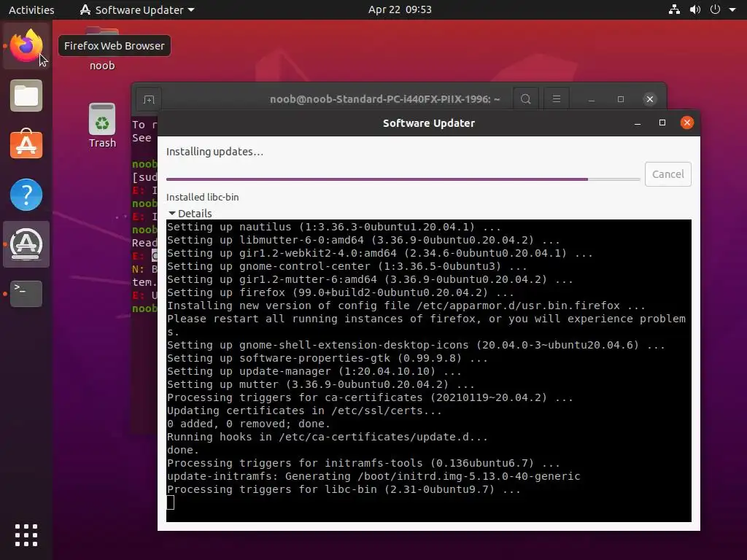This screenshot has width=747, height=560.
Task: Open the volume icon in top bar
Action: pos(695,9)
